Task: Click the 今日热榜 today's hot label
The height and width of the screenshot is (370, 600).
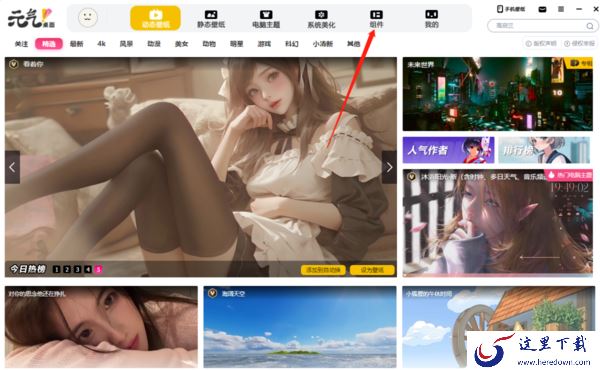Action: point(28,269)
